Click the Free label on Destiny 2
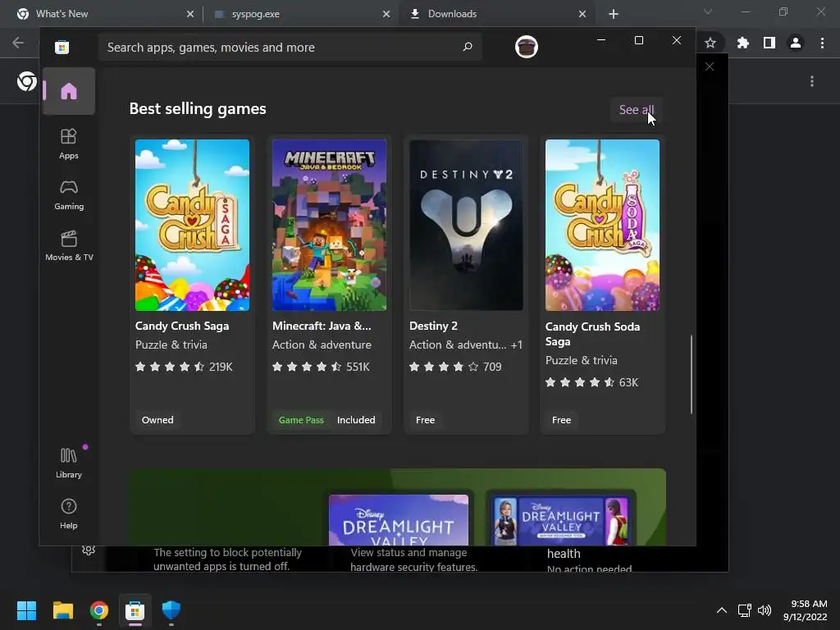840x630 pixels. pyautogui.click(x=426, y=420)
